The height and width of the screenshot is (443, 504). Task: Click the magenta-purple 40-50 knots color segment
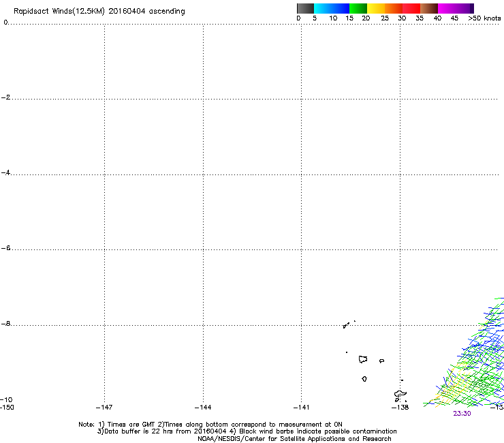tap(456, 8)
